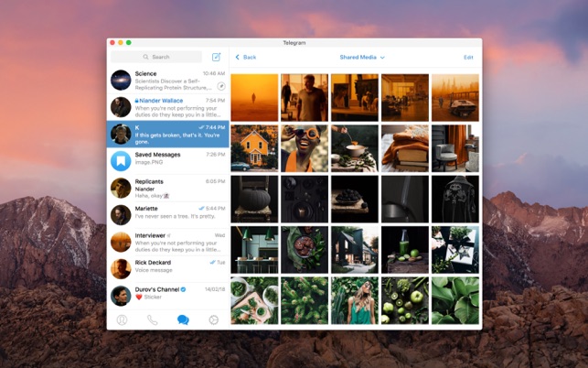
Task: Click the pinned icon in Science chat
Action: point(221,86)
